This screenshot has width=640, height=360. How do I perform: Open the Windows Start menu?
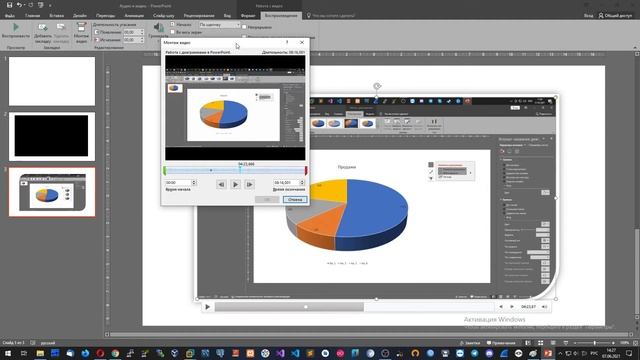pos(7,353)
